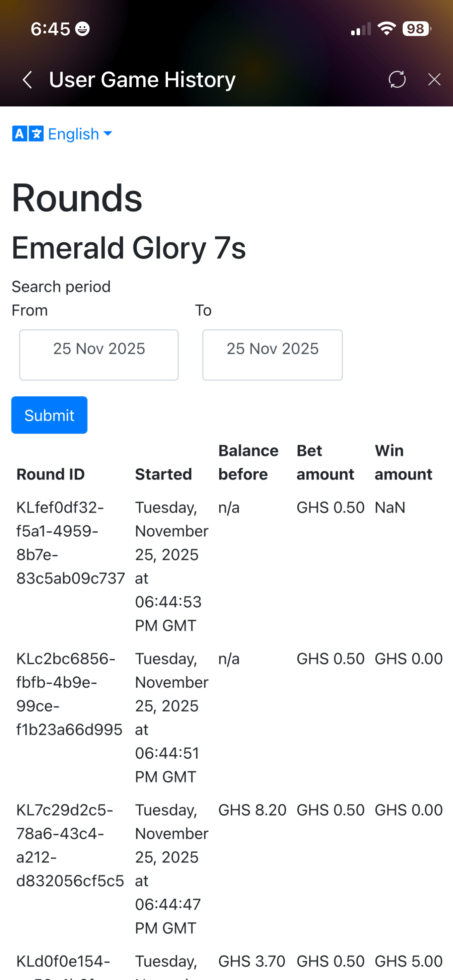Close the User Game History view
The height and width of the screenshot is (980, 453).
tap(434, 79)
